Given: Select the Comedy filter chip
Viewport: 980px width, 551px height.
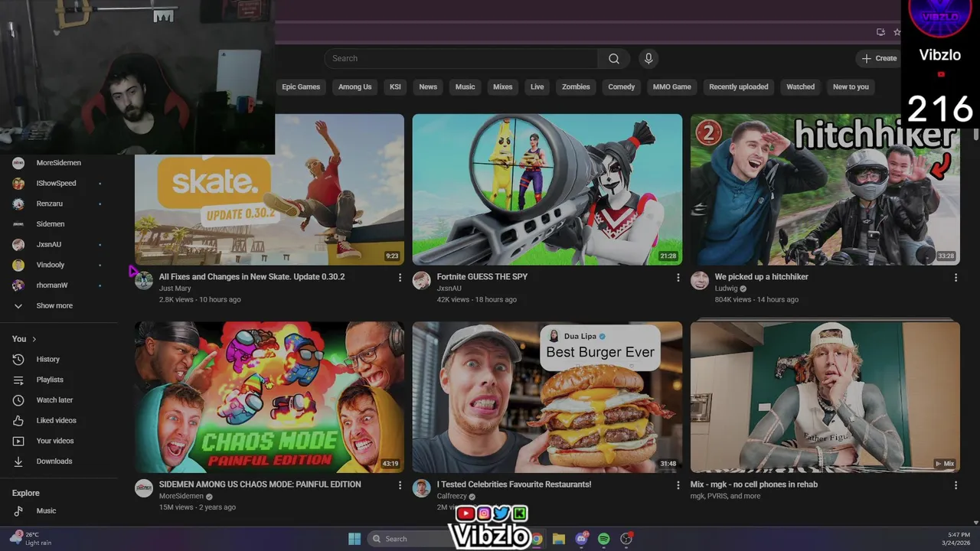Looking at the screenshot, I should (x=621, y=86).
